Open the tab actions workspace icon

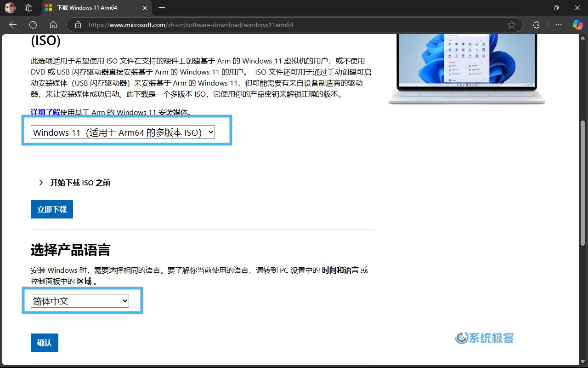28,8
